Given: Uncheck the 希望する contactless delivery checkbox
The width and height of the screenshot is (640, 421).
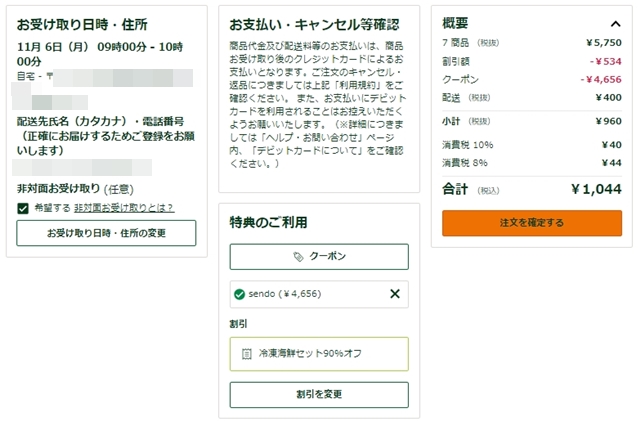Looking at the screenshot, I should tap(23, 208).
